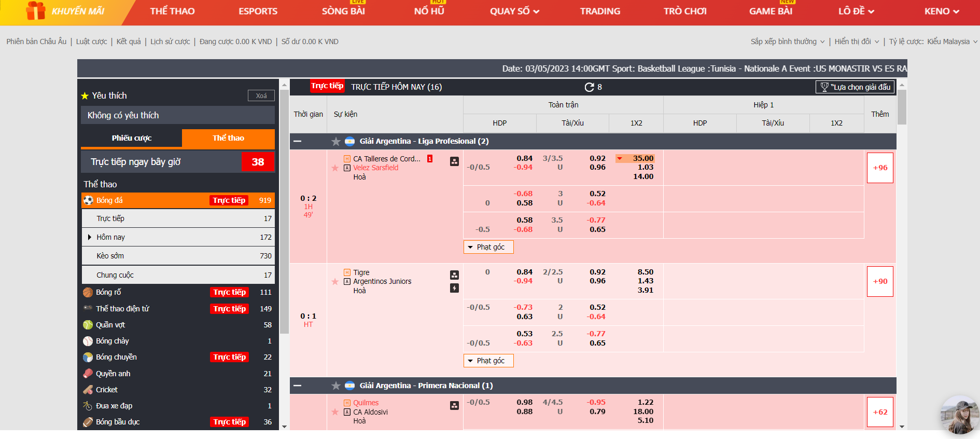Open the QUAY SỐ dropdown menu
This screenshot has width=980, height=439.
click(514, 11)
